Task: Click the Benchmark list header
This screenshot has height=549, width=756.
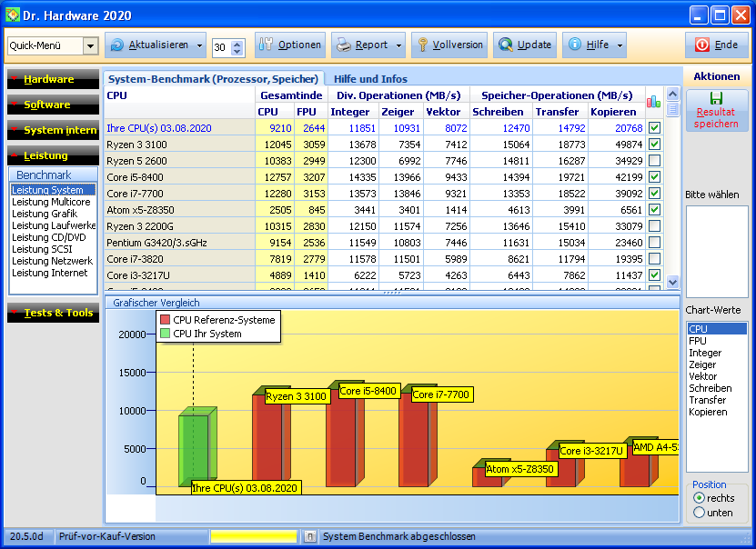Action: pos(53,175)
